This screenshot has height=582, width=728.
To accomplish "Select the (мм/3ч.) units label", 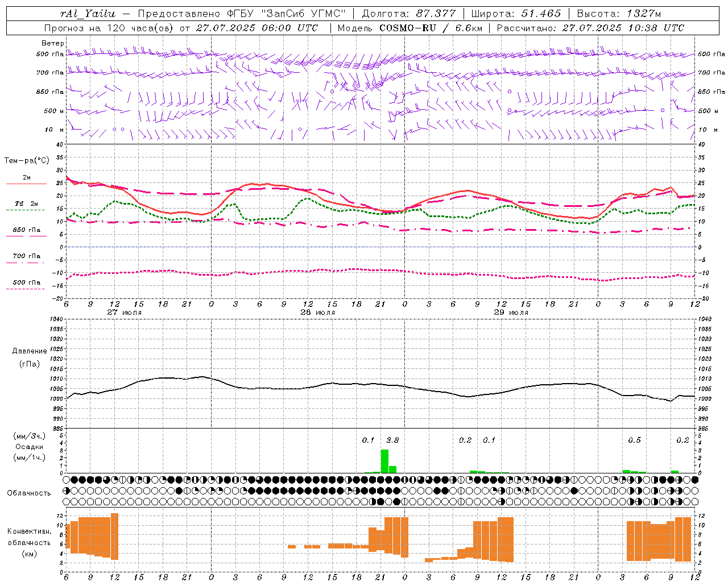I will (x=30, y=436).
